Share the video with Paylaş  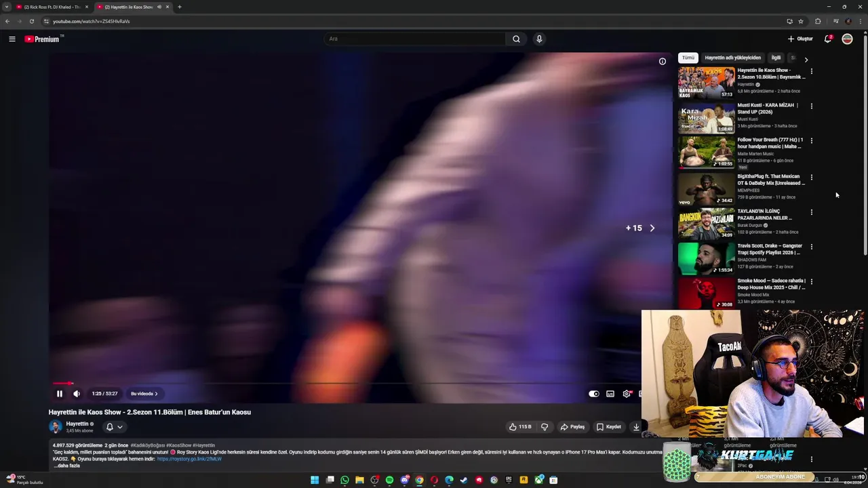pos(572,427)
